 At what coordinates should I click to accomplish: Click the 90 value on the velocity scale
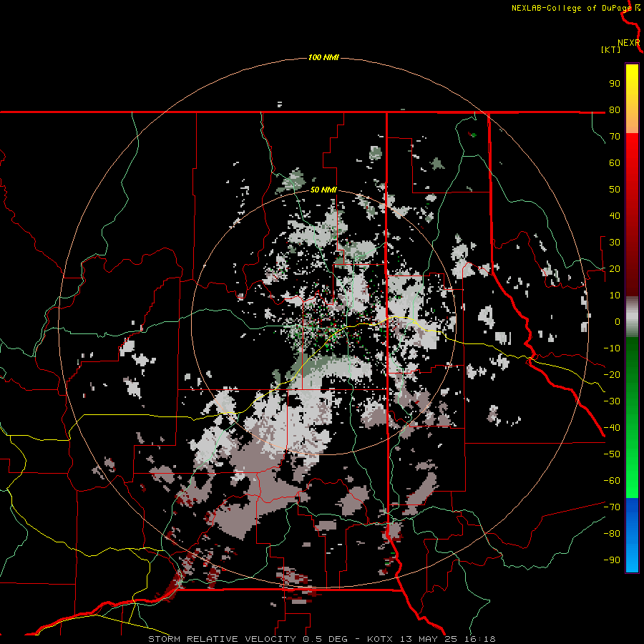pyautogui.click(x=615, y=84)
